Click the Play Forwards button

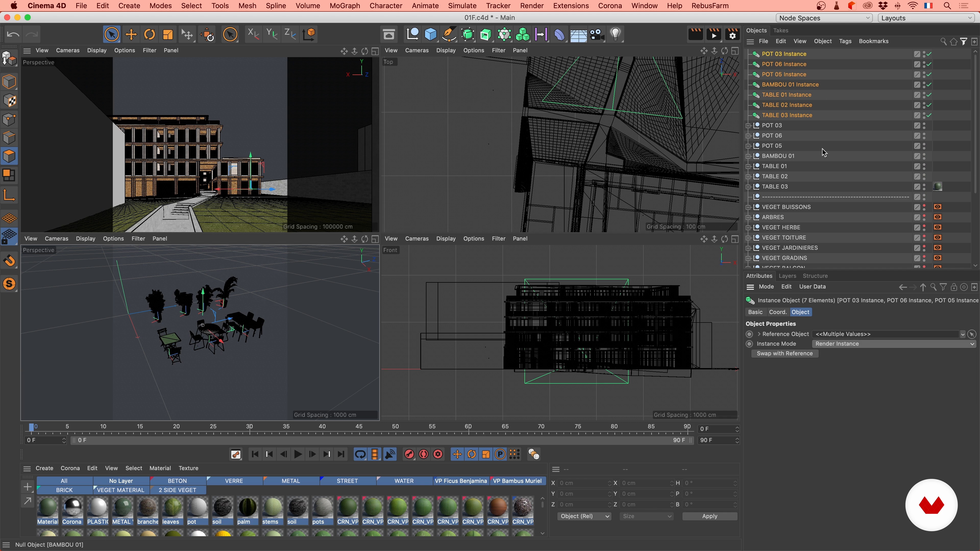298,454
